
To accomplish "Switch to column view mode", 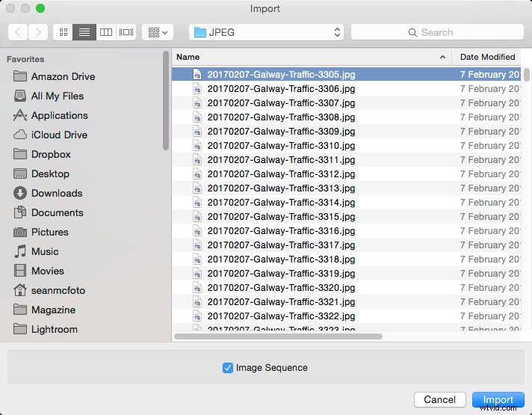I will click(105, 32).
